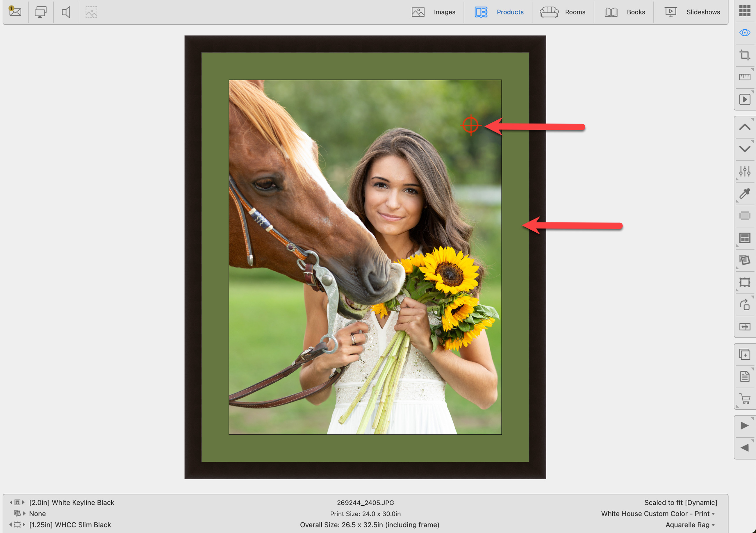Step to next mat after White Keyline Black
The height and width of the screenshot is (533, 756).
[23, 502]
